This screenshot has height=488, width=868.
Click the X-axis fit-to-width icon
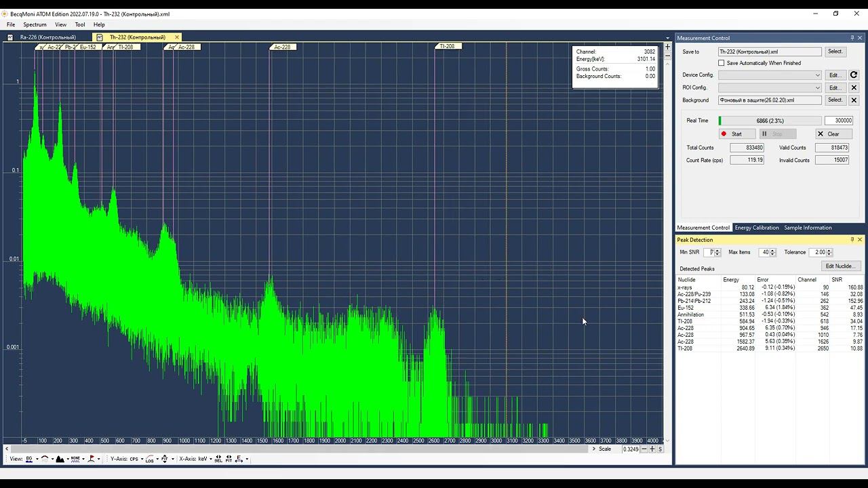tap(229, 459)
